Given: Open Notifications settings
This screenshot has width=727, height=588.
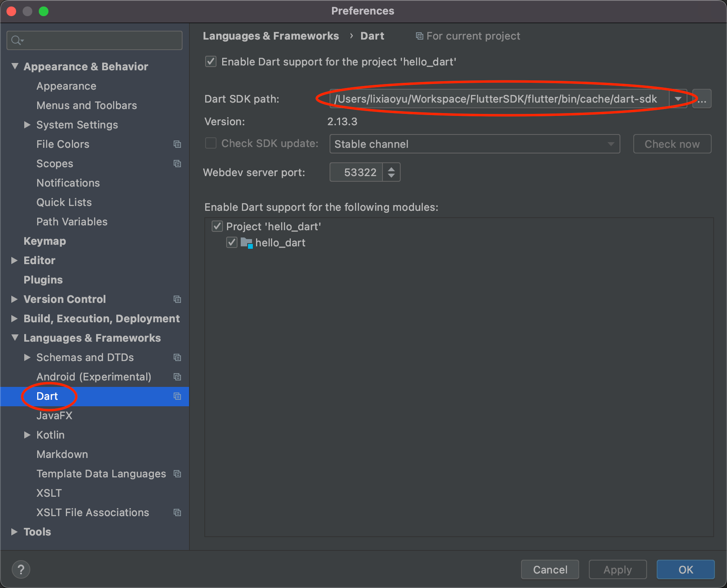Looking at the screenshot, I should click(68, 183).
